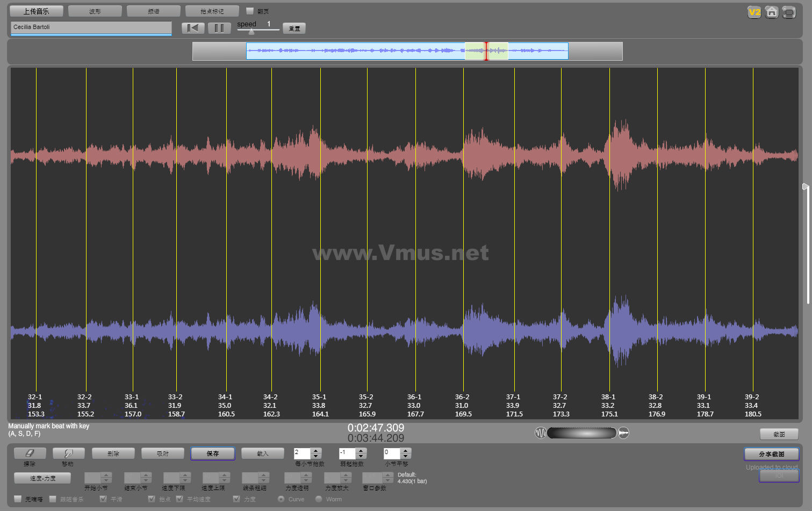Click the rewind-to-start playback button

(193, 28)
